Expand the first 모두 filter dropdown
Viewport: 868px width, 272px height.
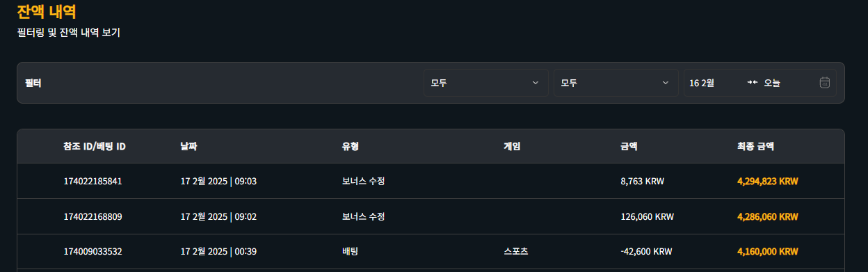[x=485, y=83]
